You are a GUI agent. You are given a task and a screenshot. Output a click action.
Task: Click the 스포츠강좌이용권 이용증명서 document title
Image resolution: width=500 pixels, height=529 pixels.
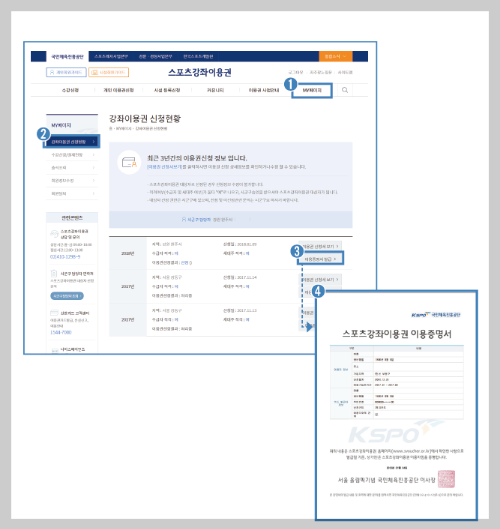pos(397,334)
